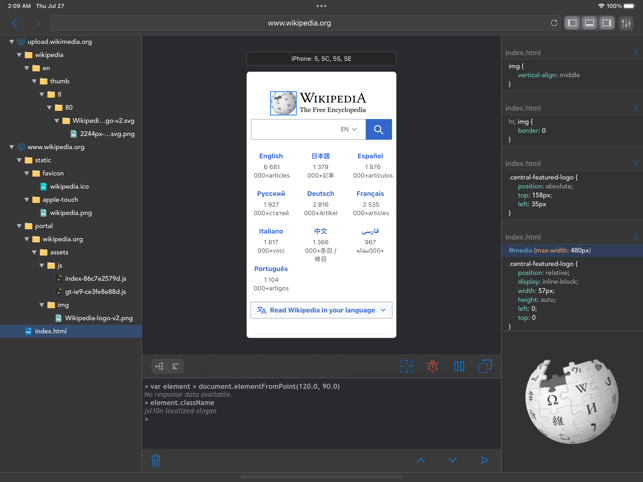Click the blue search magnifier button

click(379, 129)
